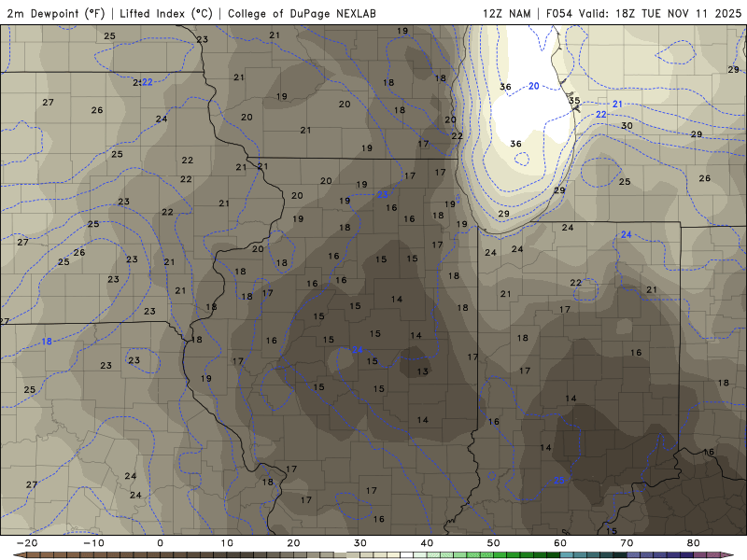Click the '50' label under the color bar
Screen dimensions: 747x560
[494, 543]
